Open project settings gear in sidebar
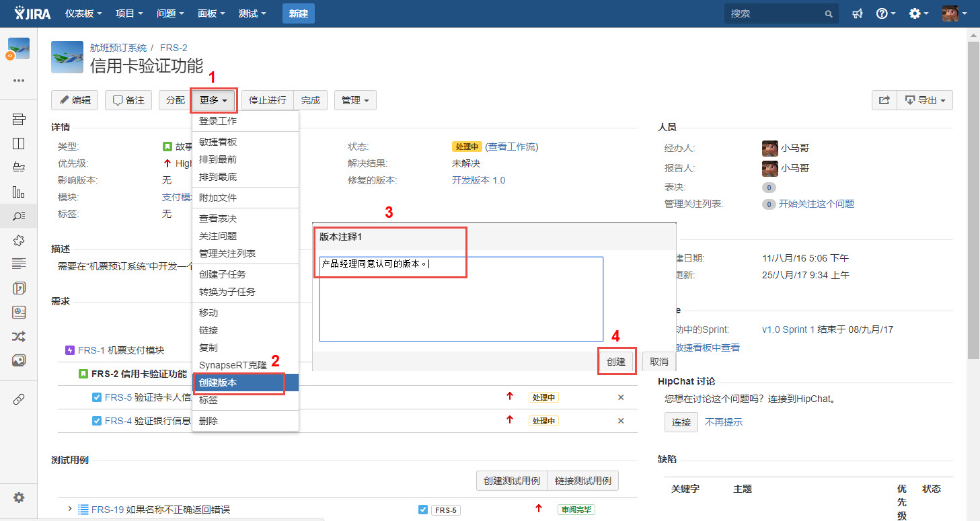Screen dimensions: 980x521 click(19, 497)
